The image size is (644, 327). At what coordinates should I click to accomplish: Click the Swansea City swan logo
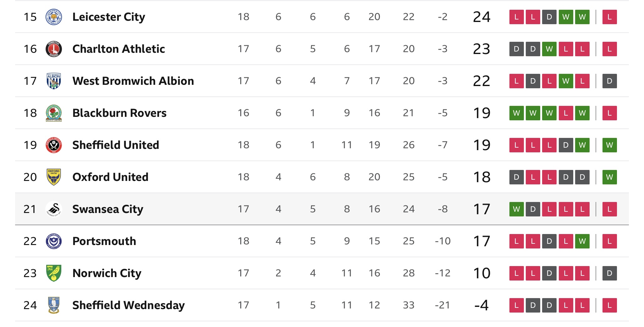pos(54,209)
